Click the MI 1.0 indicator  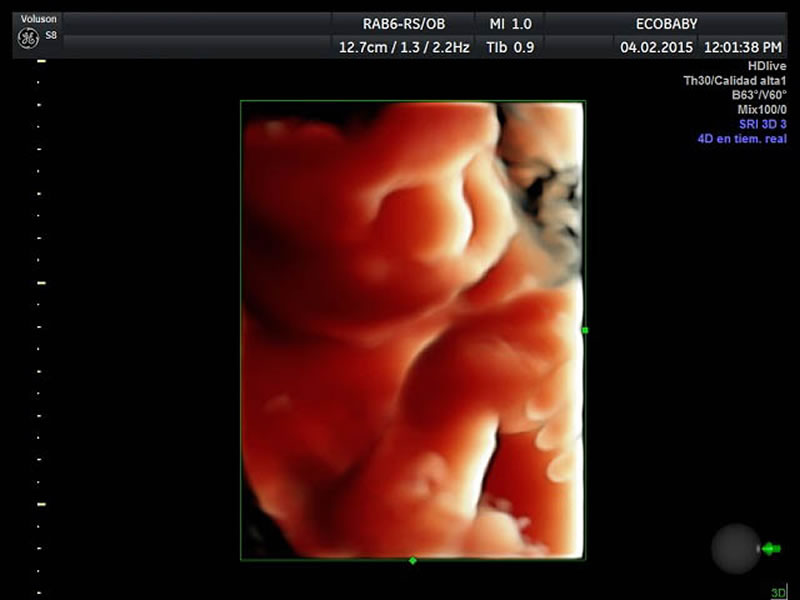[509, 23]
